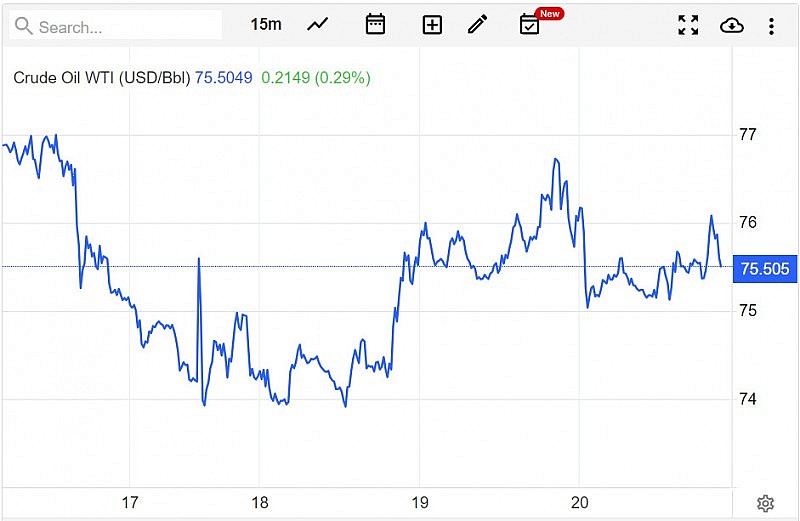Click the red New badge
This screenshot has width=800, height=521.
pos(549,13)
